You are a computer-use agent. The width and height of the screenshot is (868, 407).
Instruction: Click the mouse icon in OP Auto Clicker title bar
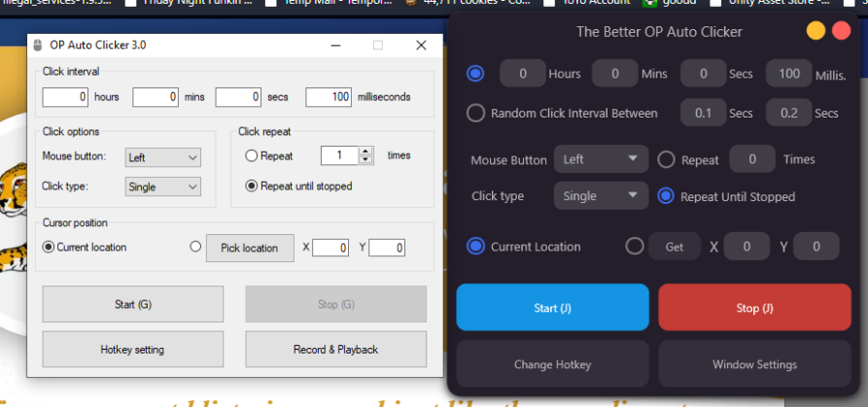pyautogui.click(x=38, y=46)
